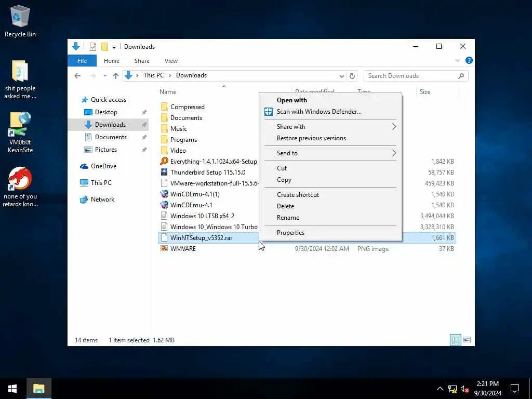This screenshot has height=399, width=532.
Task: Choose Cut in the context menu
Action: point(330,168)
